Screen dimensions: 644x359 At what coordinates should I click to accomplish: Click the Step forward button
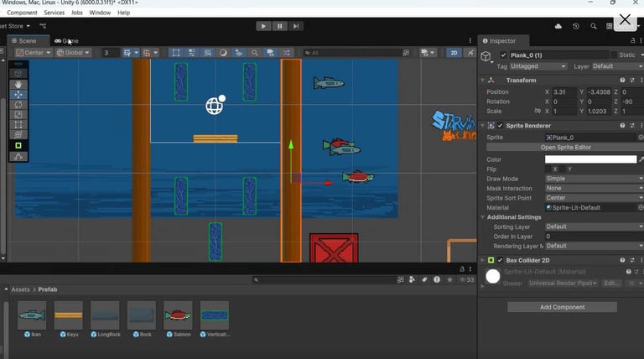click(296, 26)
